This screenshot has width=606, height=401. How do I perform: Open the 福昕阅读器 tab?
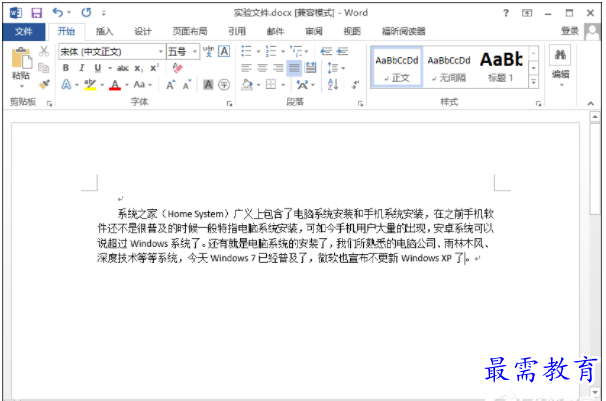(x=403, y=31)
